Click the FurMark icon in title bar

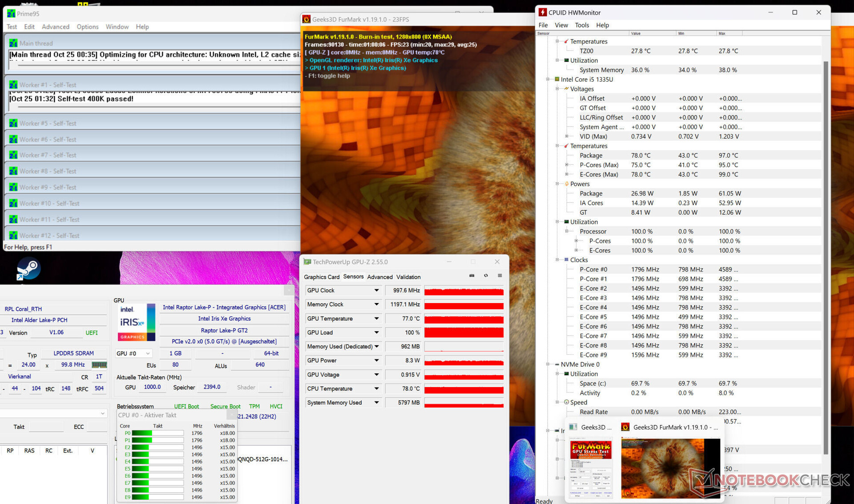306,19
